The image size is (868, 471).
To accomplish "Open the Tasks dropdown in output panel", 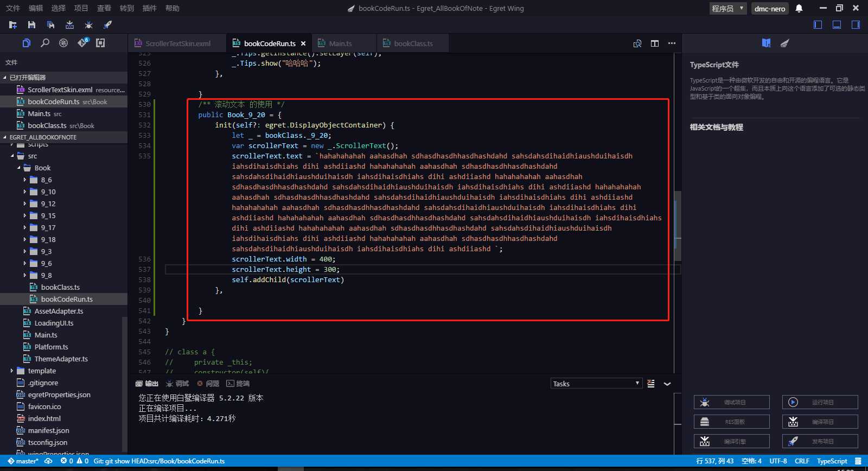I will (596, 384).
